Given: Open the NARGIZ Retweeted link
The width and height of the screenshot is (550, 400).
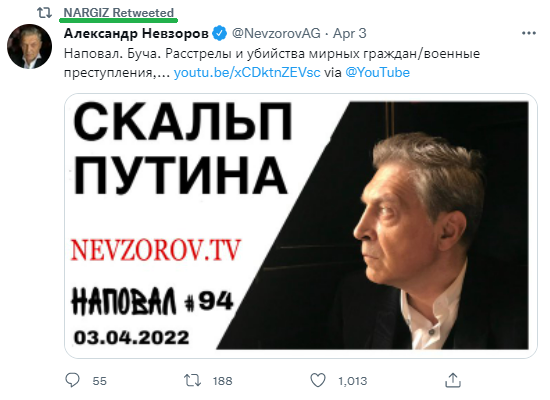Looking at the screenshot, I should click(119, 13).
